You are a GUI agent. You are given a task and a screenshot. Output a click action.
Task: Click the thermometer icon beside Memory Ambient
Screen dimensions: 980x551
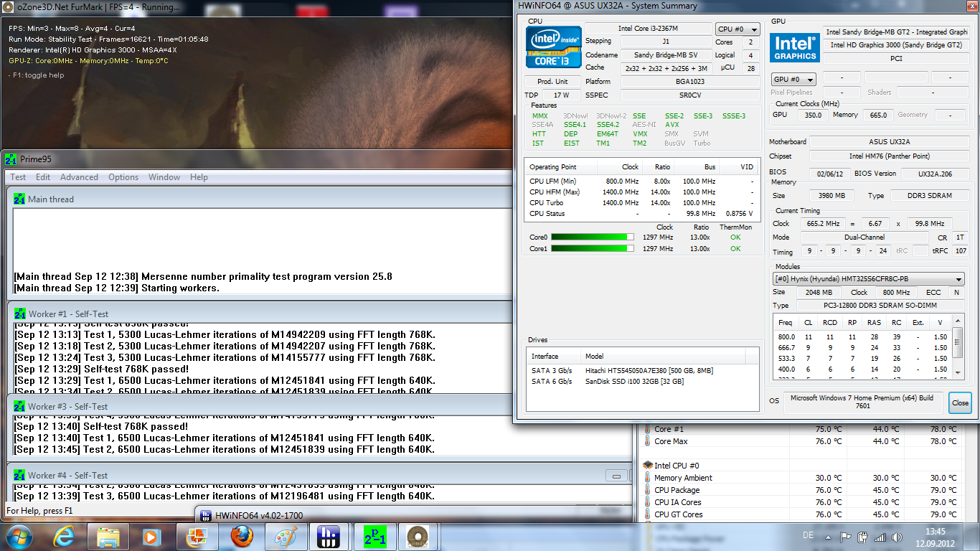pyautogui.click(x=648, y=478)
